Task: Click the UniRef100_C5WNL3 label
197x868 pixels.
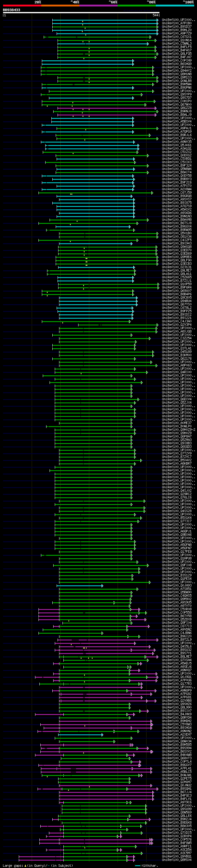Action: coord(177,43)
